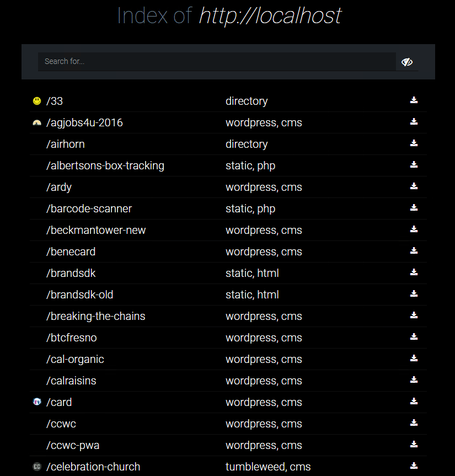Visit /beckmantower-new
The height and width of the screenshot is (476, 455).
click(96, 230)
